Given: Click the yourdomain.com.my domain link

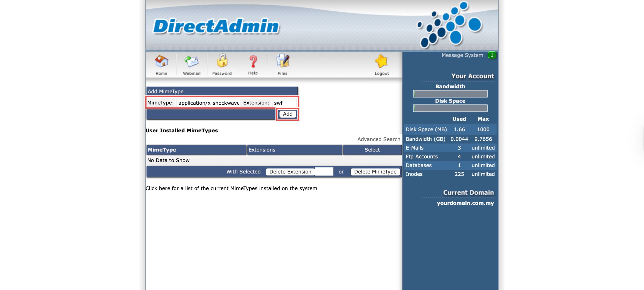Looking at the screenshot, I should coord(465,203).
